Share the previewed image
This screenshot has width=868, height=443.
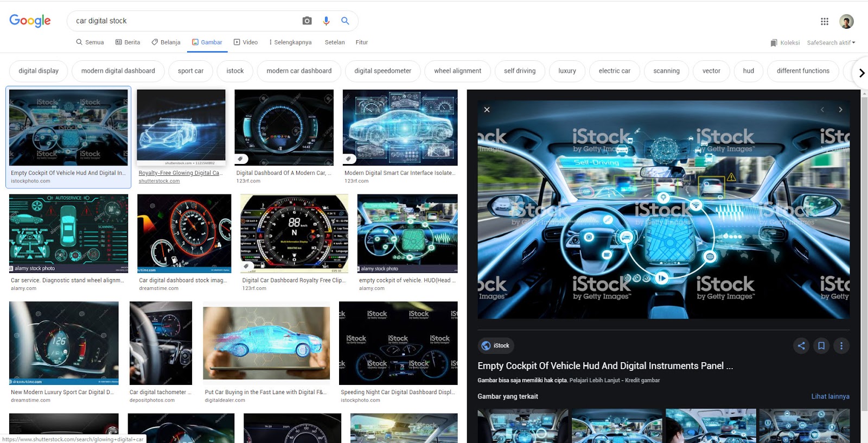pyautogui.click(x=801, y=346)
